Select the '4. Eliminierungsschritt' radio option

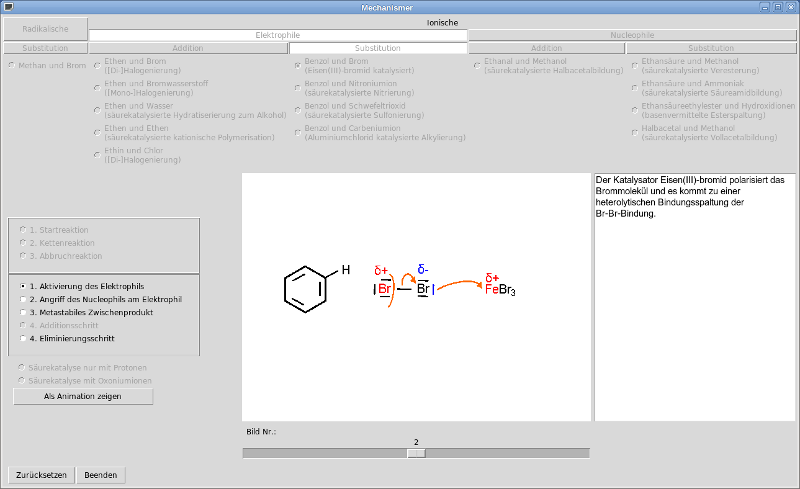[x=23, y=339]
